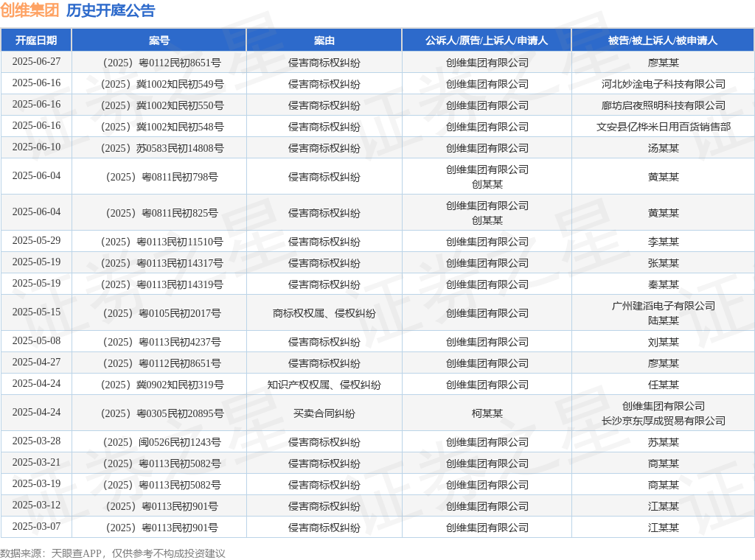
Task: Click the date cell 2025-03-21
Action: click(37, 462)
